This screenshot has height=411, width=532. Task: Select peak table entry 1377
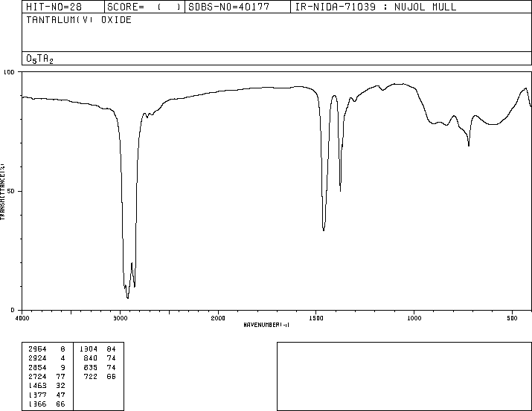pos(37,395)
